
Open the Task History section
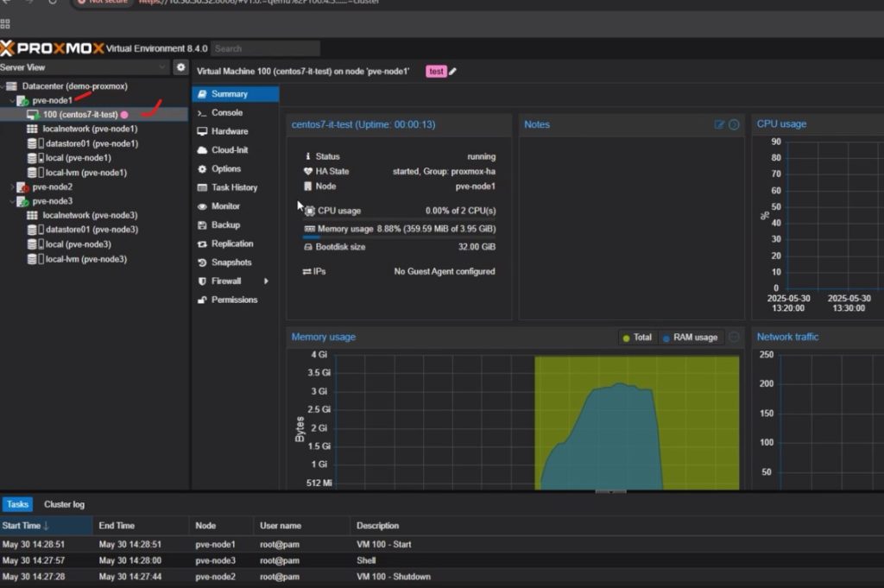(x=235, y=187)
